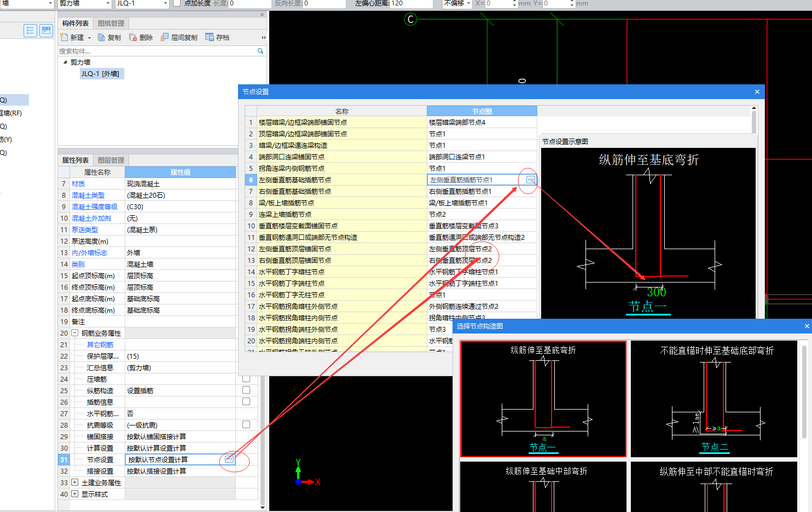Select the 纵筋伸至基础中部弯折 thumbnail
Viewport: 812px width, 512px height.
(543, 487)
